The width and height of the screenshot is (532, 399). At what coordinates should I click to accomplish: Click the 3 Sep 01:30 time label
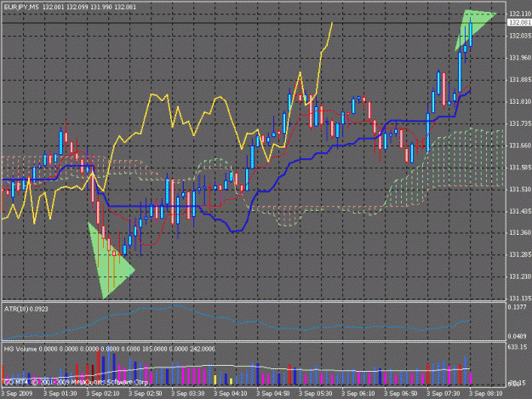pos(60,393)
